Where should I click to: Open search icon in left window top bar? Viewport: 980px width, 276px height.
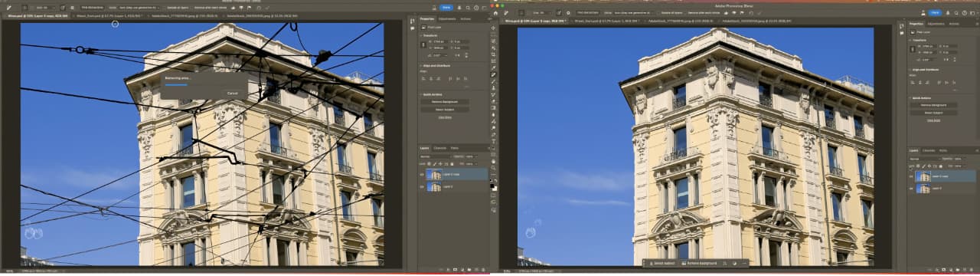click(x=468, y=8)
